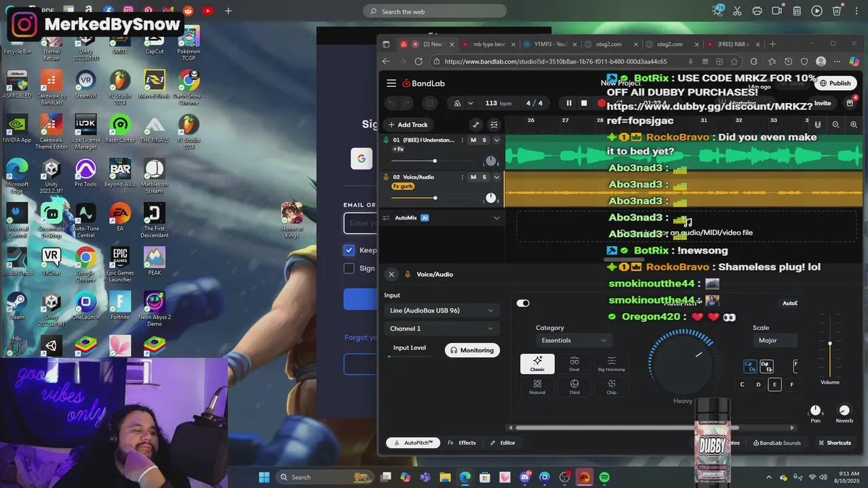
Task: Open the Major scale dropdown
Action: tap(775, 340)
